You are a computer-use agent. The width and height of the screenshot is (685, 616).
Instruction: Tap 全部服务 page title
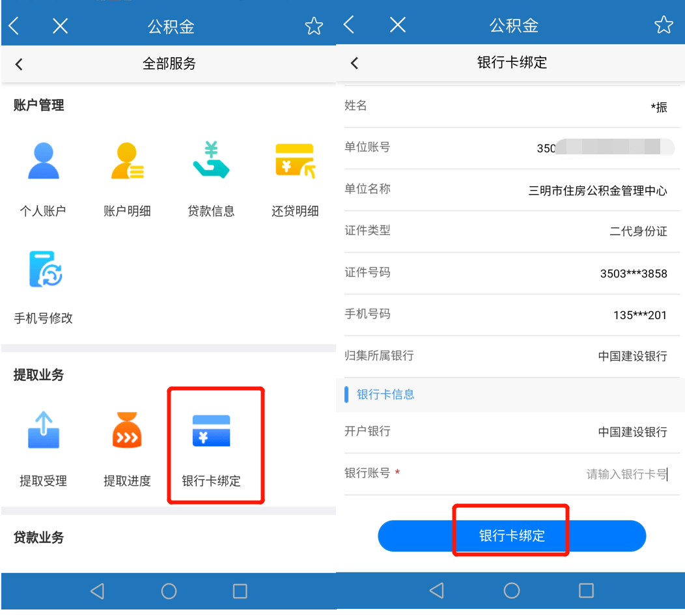[169, 64]
